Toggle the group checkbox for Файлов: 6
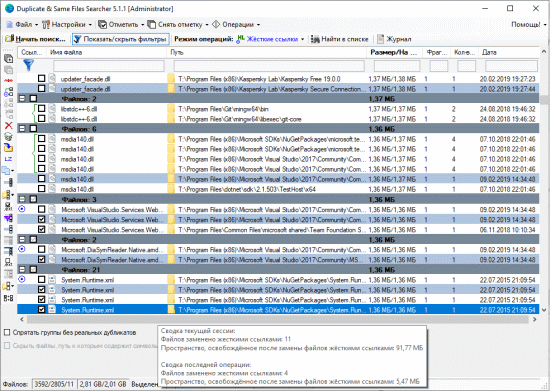Screen dimensions: 550x391 pos(33,129)
